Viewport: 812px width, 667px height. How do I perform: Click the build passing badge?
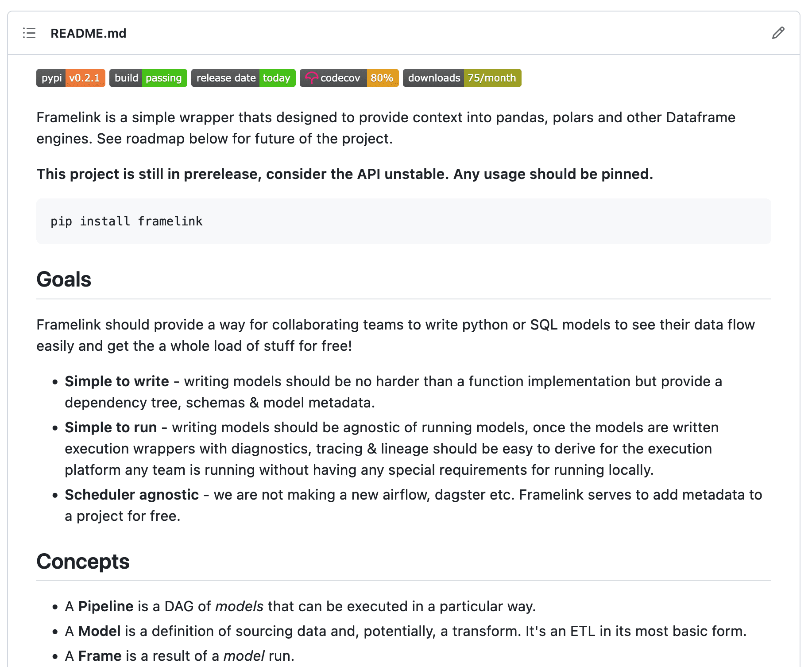(x=148, y=78)
